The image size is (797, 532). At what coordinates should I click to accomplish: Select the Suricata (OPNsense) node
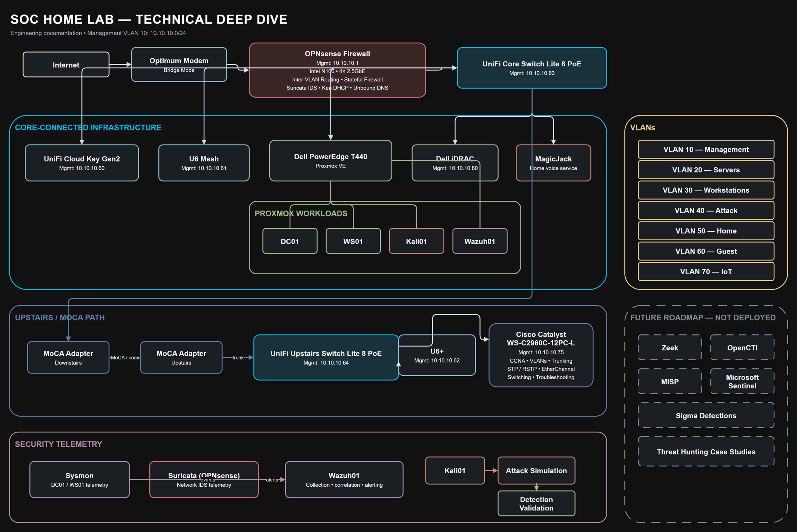(204, 480)
